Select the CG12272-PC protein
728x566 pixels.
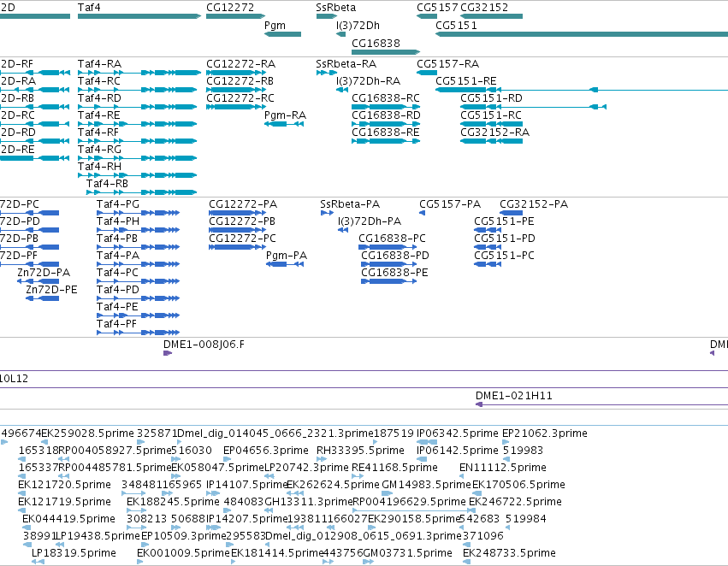(237, 247)
